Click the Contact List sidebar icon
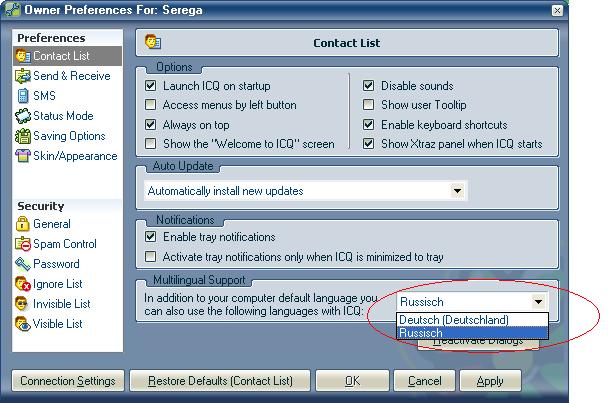The image size is (612, 403). coord(23,56)
